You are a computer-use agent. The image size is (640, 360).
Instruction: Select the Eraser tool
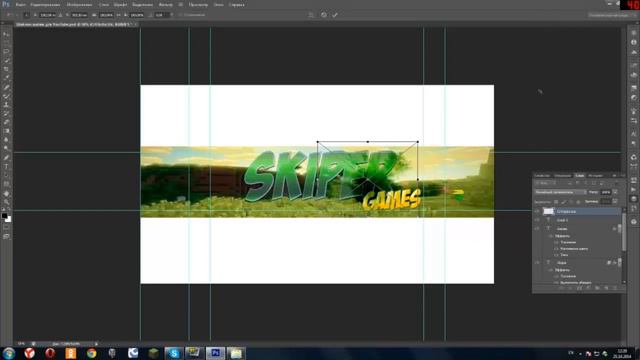6,122
